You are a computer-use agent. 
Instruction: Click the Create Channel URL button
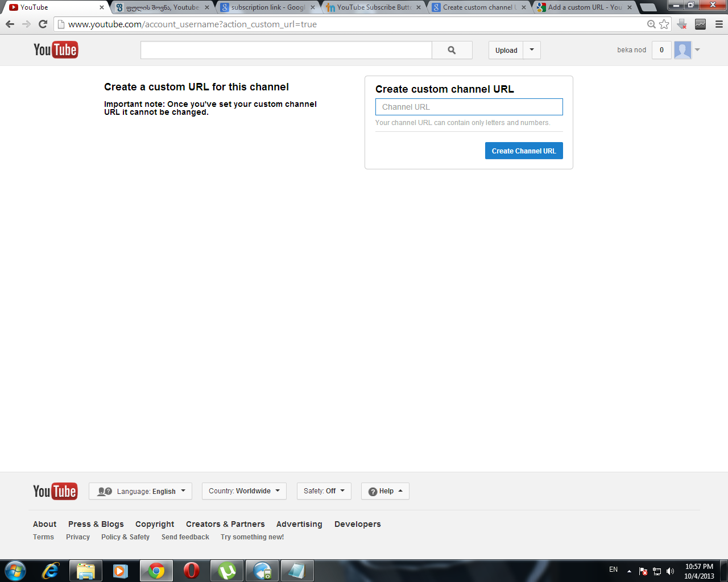pos(524,151)
